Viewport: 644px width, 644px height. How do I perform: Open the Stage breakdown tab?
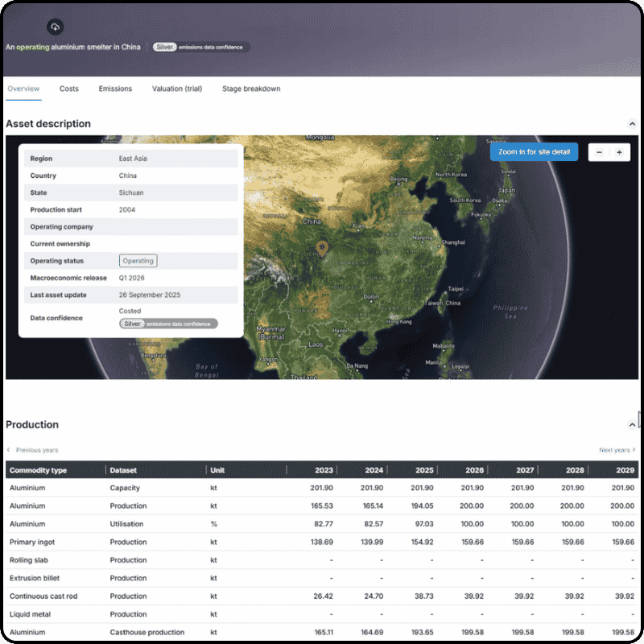coord(251,89)
